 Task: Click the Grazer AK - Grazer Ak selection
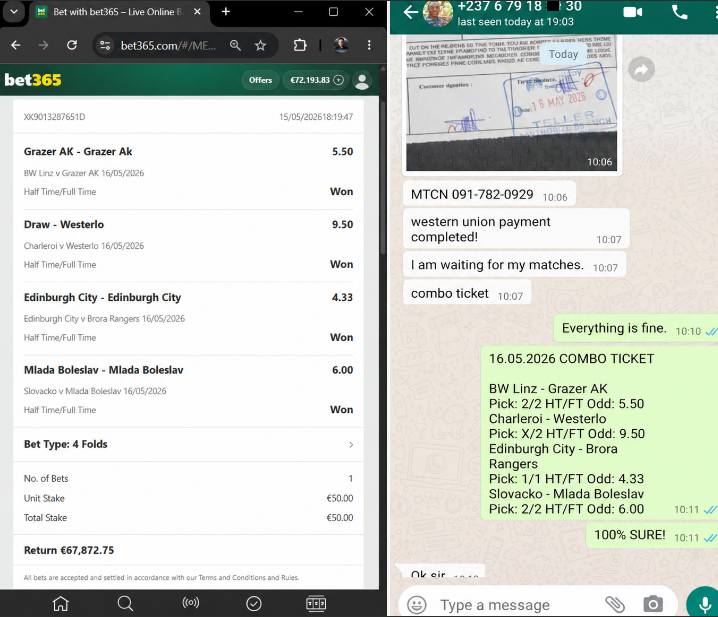pyautogui.click(x=78, y=152)
